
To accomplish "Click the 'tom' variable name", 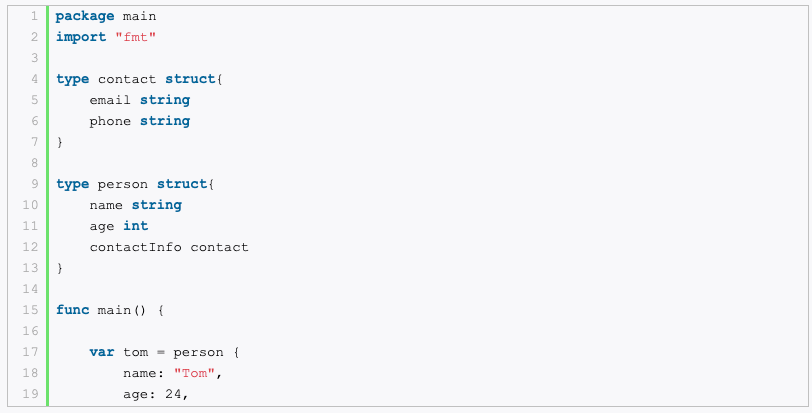I will click(135, 352).
